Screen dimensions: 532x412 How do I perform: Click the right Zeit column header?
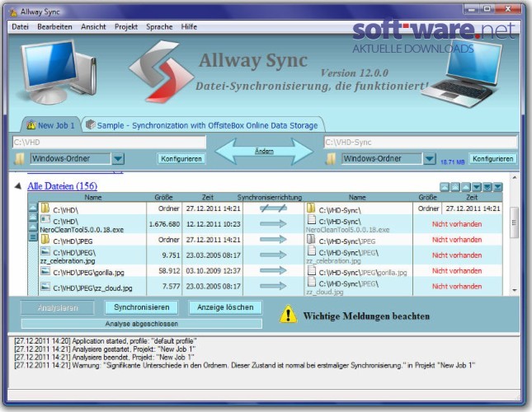click(x=472, y=197)
